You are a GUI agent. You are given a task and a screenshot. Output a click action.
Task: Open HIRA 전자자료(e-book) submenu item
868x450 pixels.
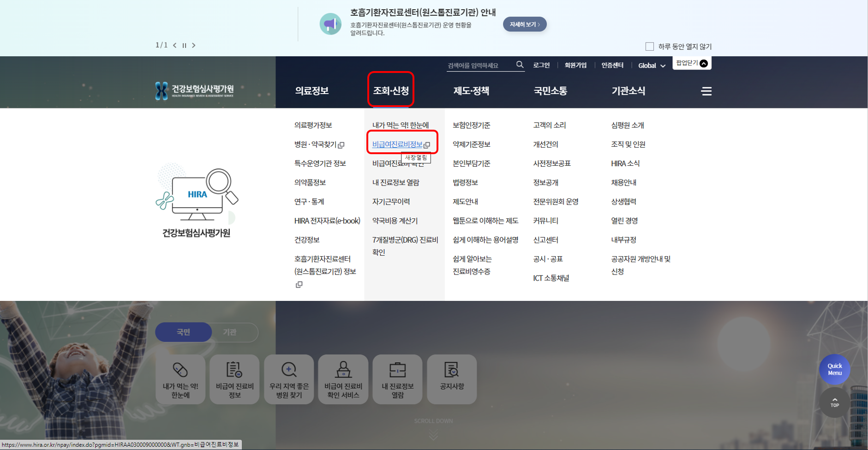tap(327, 221)
